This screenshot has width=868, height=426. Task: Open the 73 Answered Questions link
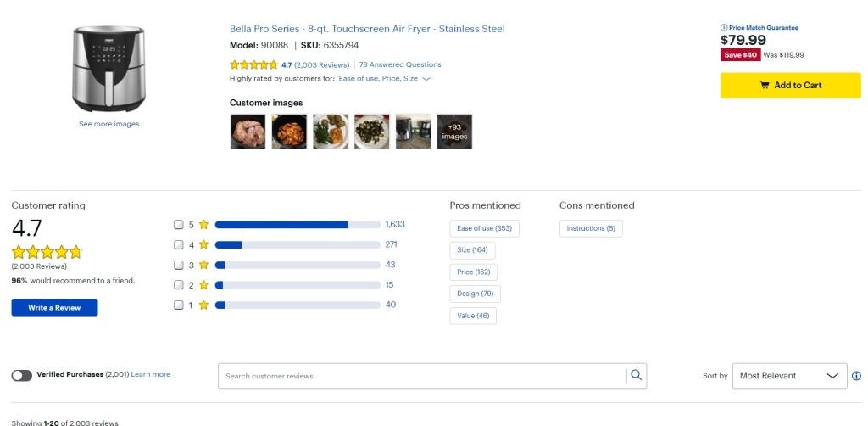[400, 64]
